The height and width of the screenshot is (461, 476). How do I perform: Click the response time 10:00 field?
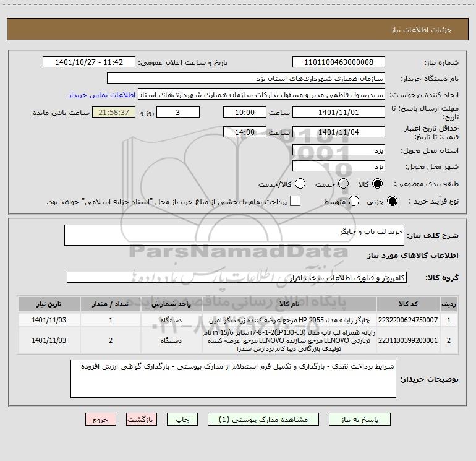[x=245, y=112]
